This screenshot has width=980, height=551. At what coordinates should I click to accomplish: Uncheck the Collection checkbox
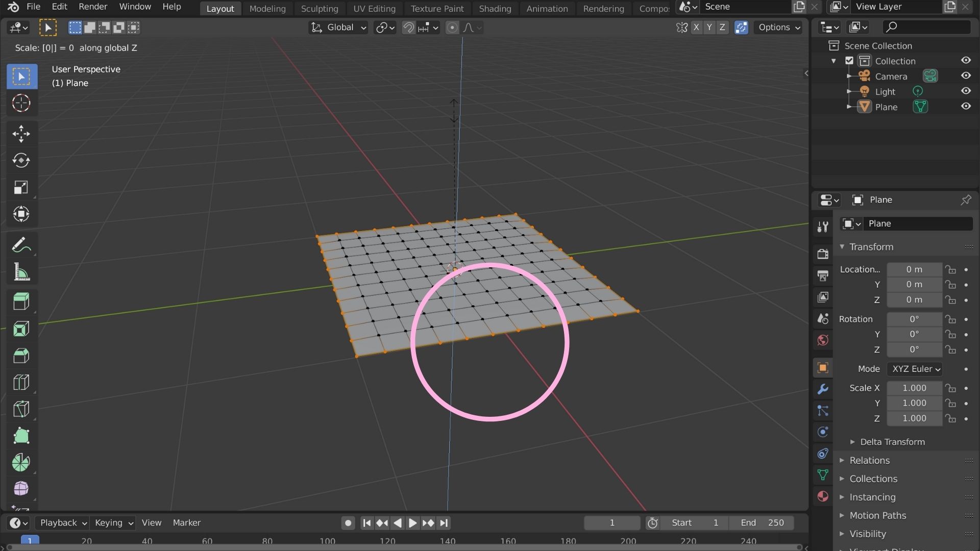click(849, 60)
